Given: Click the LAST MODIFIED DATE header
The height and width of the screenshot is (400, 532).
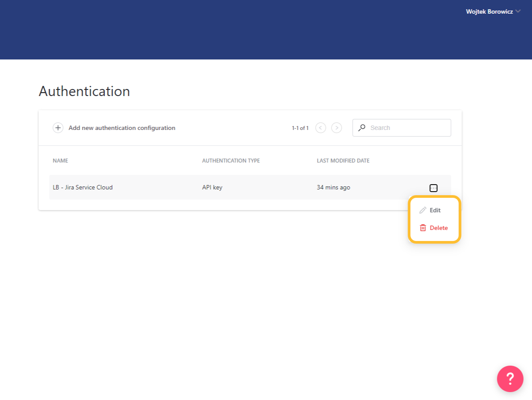Looking at the screenshot, I should [343, 160].
